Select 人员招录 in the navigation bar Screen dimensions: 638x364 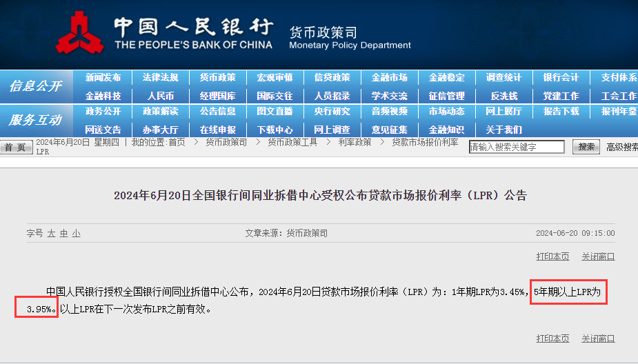332,96
